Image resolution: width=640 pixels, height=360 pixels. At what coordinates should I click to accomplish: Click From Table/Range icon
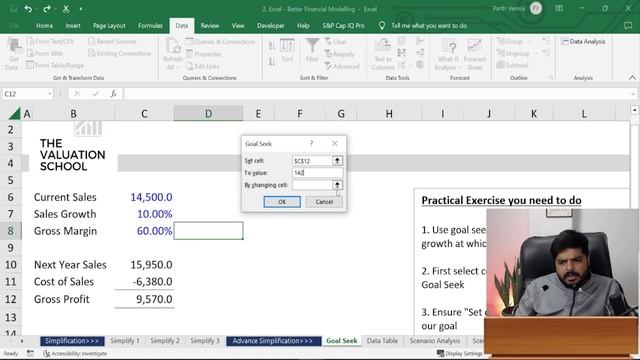click(x=55, y=65)
